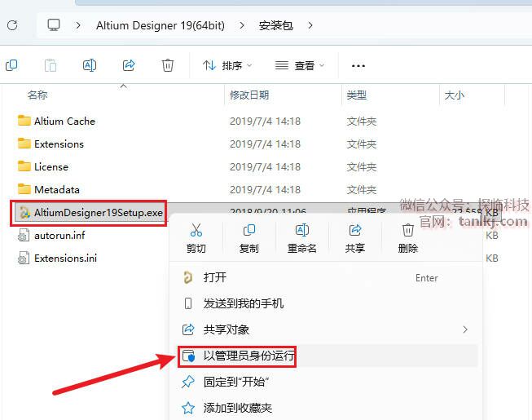Click the Extensions.ini file icon
532x420 pixels.
[x=24, y=258]
